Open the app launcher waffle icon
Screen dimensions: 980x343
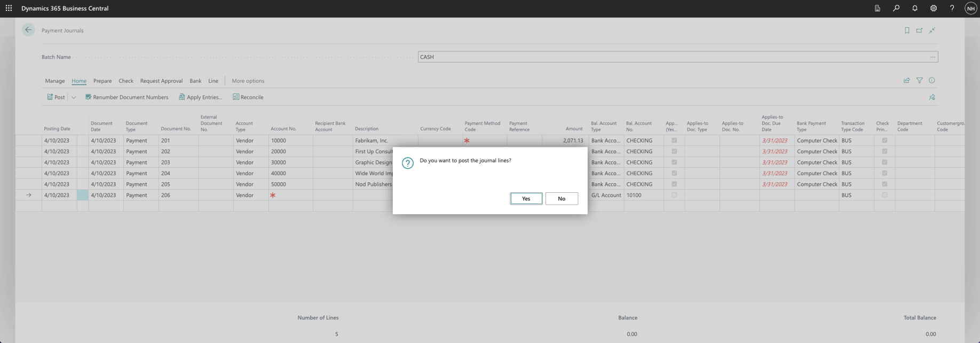(x=9, y=8)
